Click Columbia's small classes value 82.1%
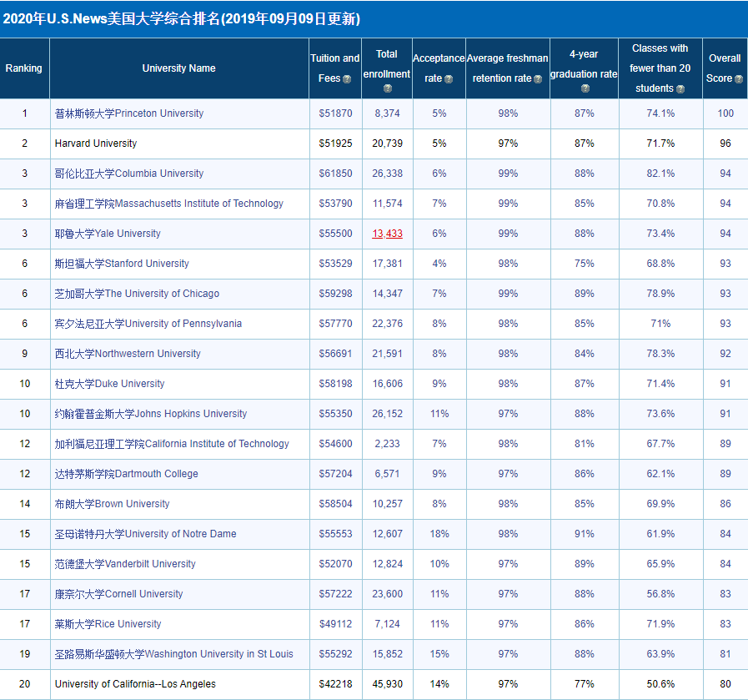 tap(660, 174)
